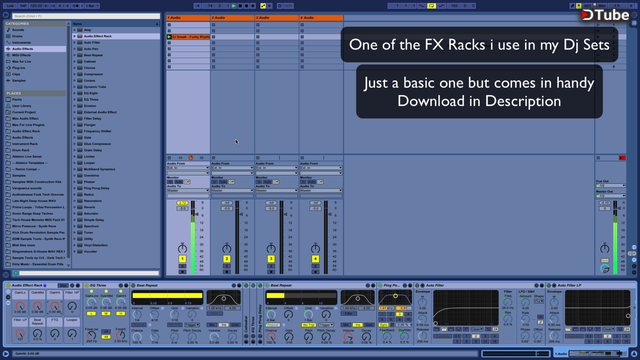The height and width of the screenshot is (360, 640).
Task: Toggle the track 2 activator button
Action: click(227, 259)
